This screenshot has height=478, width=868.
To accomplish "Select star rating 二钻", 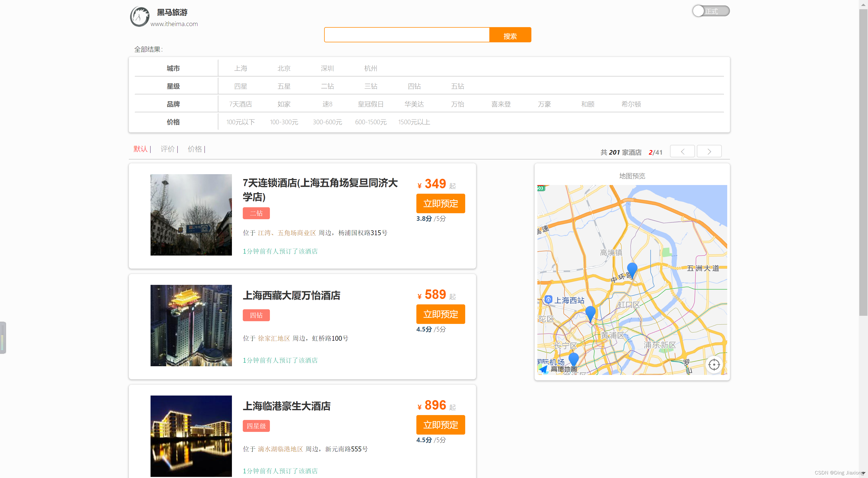I will [x=327, y=86].
